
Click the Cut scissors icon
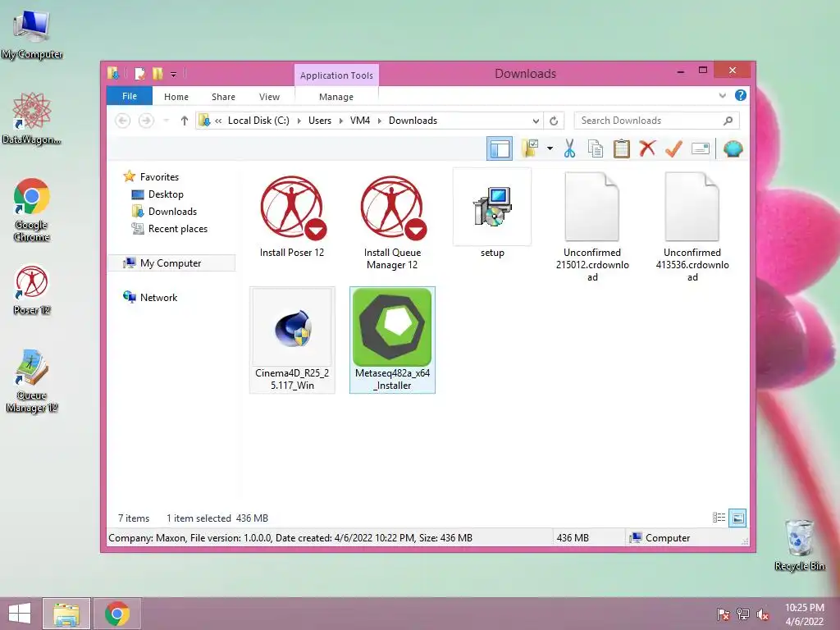[569, 148]
